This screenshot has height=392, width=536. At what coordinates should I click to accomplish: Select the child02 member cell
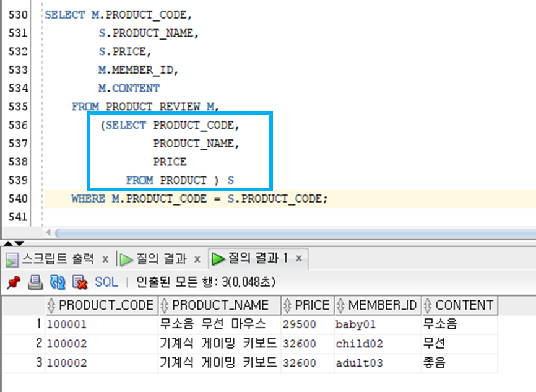[x=378, y=344]
